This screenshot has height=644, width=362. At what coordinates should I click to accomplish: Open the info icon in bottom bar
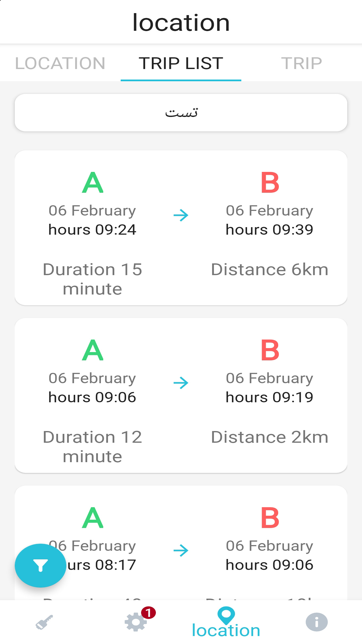(316, 622)
